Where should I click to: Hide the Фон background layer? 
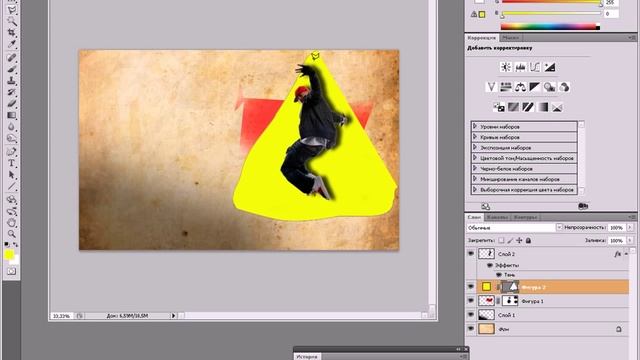471,329
